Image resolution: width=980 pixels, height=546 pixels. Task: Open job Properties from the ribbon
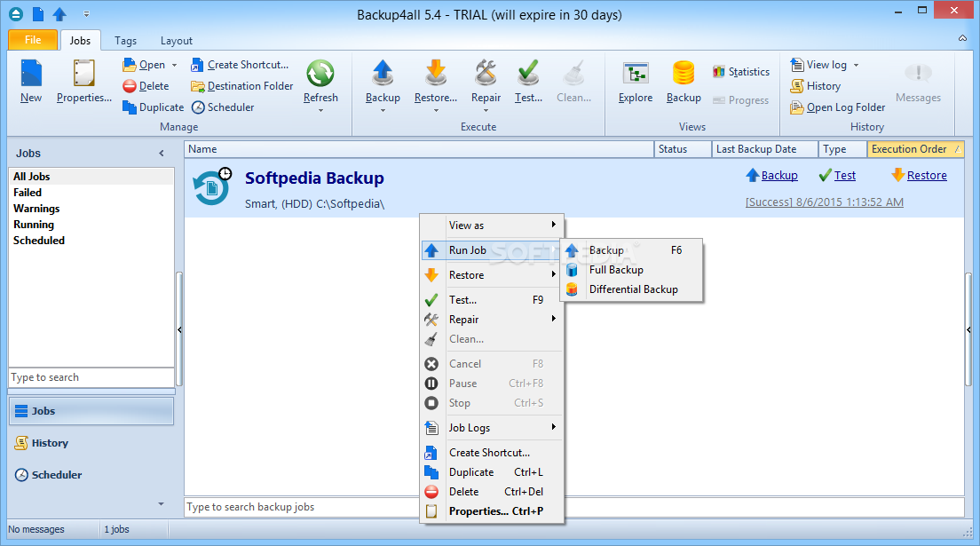coord(83,82)
